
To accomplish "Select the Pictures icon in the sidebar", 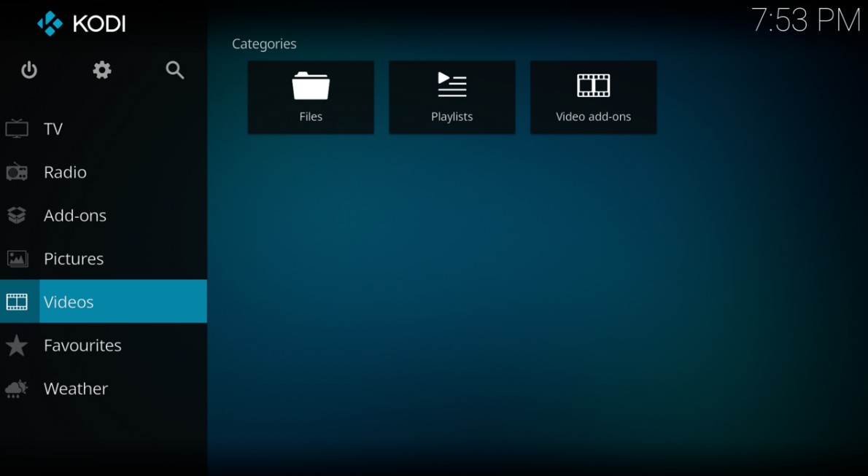I will point(18,258).
